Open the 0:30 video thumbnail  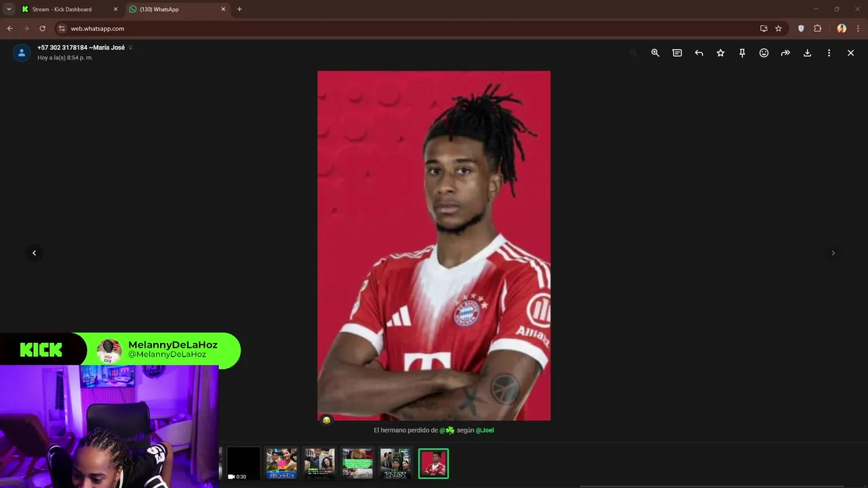[243, 464]
